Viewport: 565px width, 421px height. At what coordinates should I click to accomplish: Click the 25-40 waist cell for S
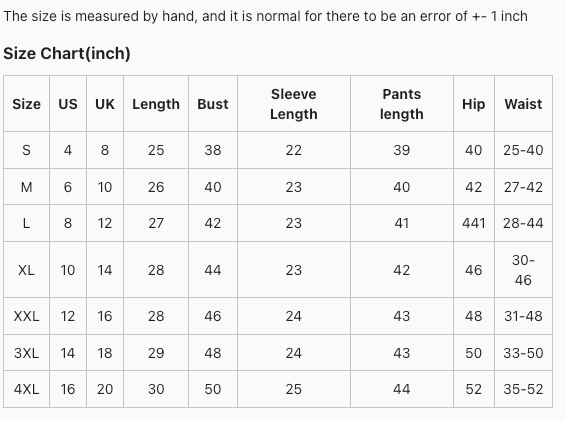pos(523,150)
